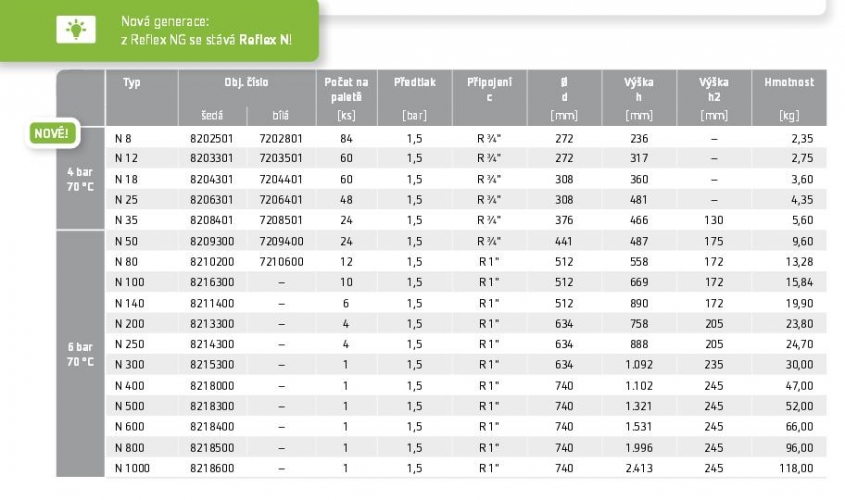Click order number 8216300
Viewport: 845px width, 500px height.
(x=212, y=282)
